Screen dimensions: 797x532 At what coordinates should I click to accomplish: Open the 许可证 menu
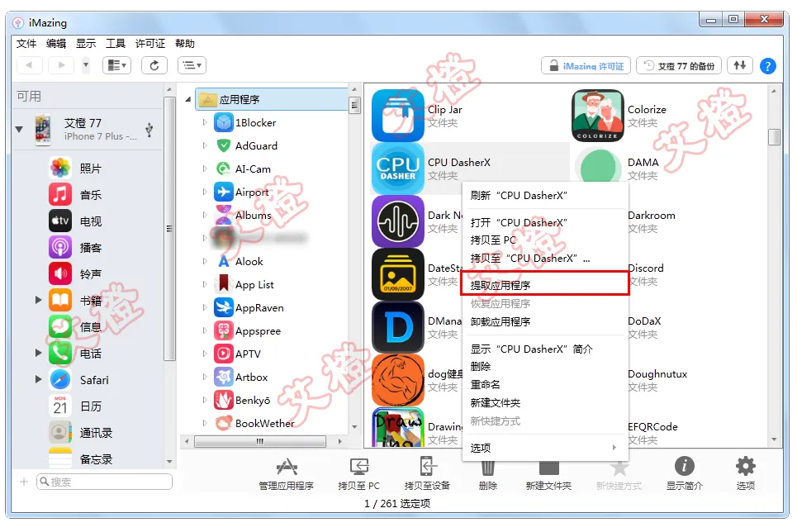click(x=150, y=44)
